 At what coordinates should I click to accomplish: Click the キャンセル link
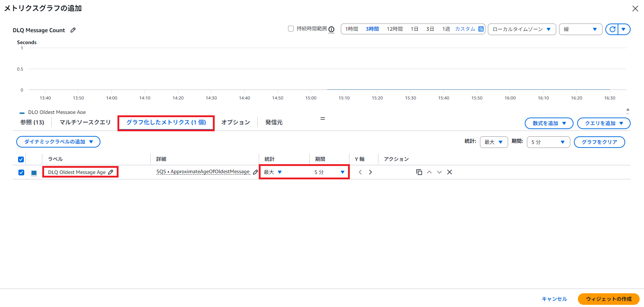coord(554,299)
